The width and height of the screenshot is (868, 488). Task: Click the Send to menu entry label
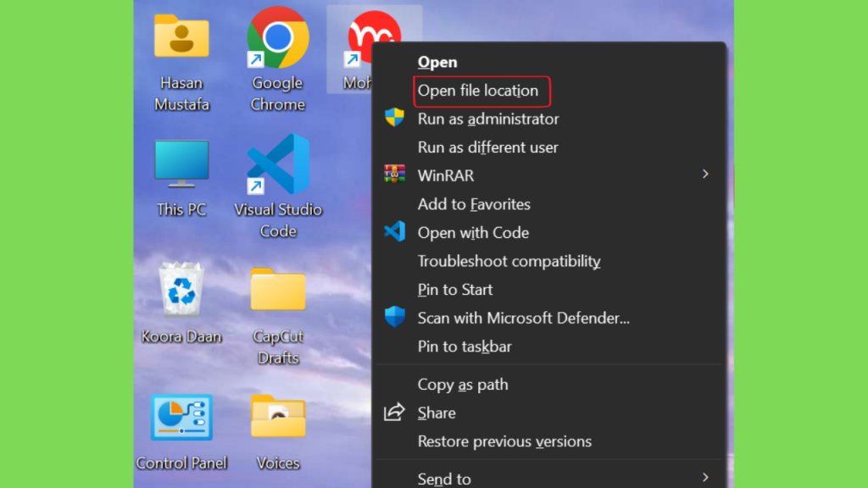444,479
